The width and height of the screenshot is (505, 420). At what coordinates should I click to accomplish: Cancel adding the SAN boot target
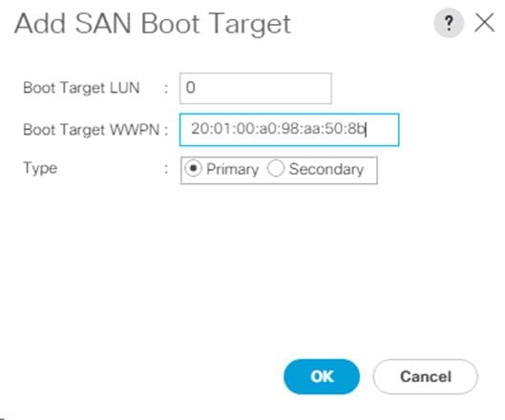coord(425,376)
